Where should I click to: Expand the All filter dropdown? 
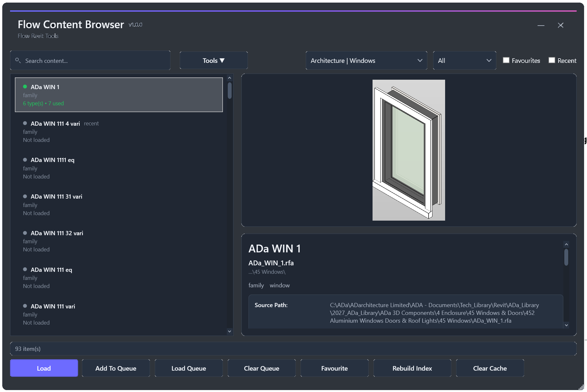pyautogui.click(x=465, y=60)
